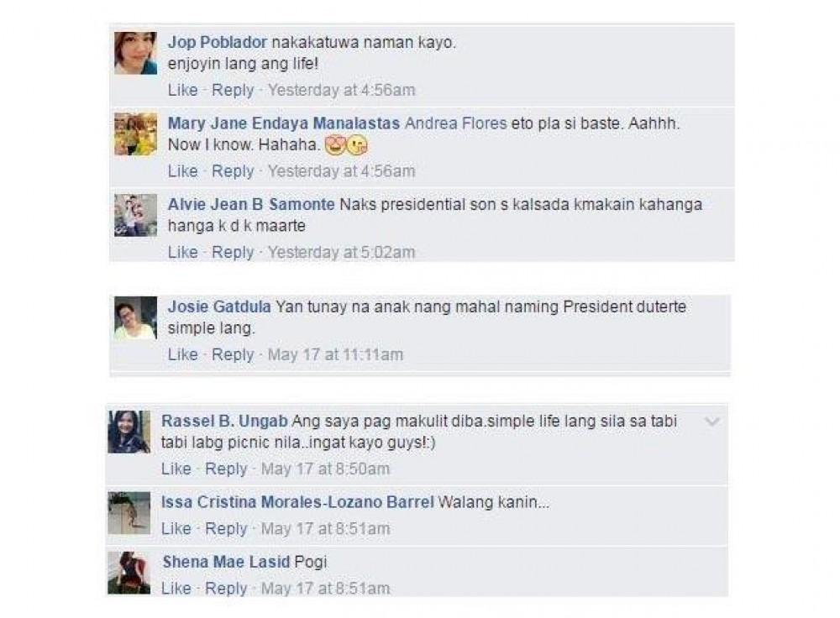Open Josie Gatdula's profile picture
This screenshot has width=840, height=618.
[x=135, y=318]
